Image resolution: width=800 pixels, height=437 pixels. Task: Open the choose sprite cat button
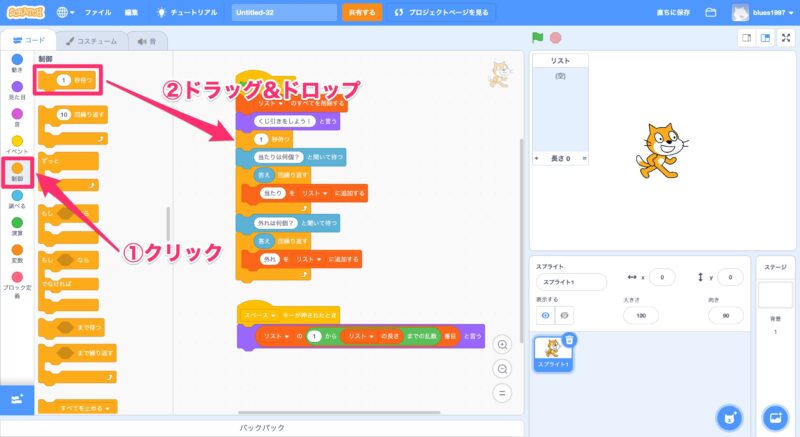[731, 416]
